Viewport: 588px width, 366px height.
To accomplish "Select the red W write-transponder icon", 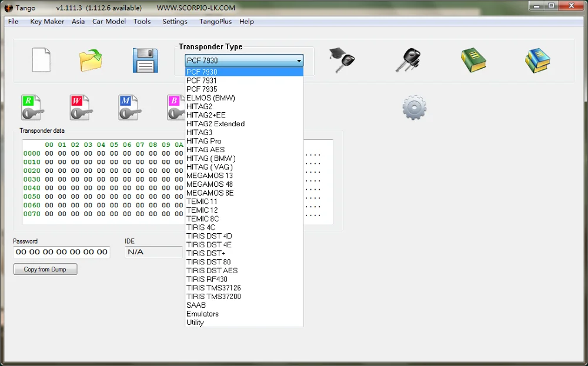I will [81, 108].
